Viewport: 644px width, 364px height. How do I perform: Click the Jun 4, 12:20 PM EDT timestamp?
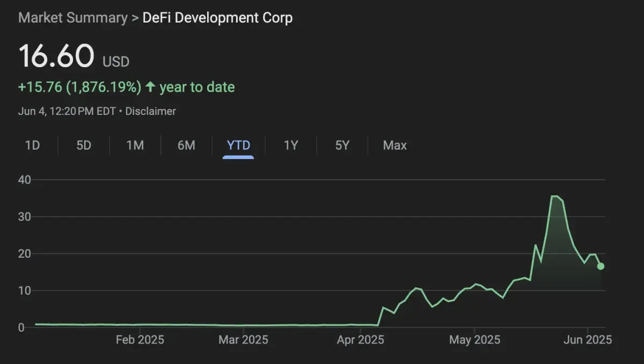point(67,111)
